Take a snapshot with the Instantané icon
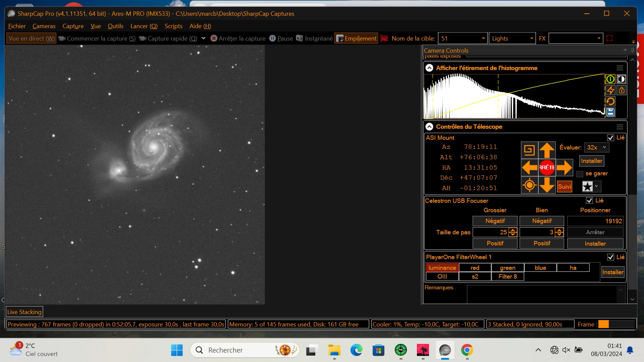Image resolution: width=644 pixels, height=362 pixels. click(300, 38)
